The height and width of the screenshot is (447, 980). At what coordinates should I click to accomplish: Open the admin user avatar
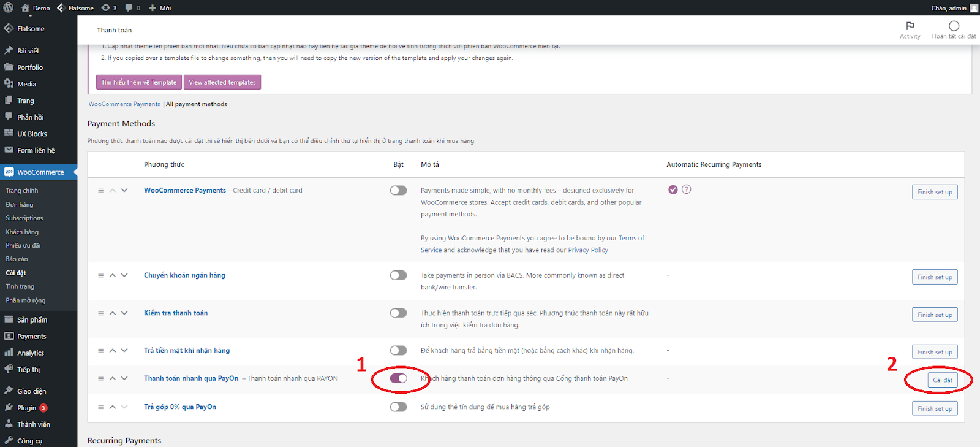coord(974,8)
